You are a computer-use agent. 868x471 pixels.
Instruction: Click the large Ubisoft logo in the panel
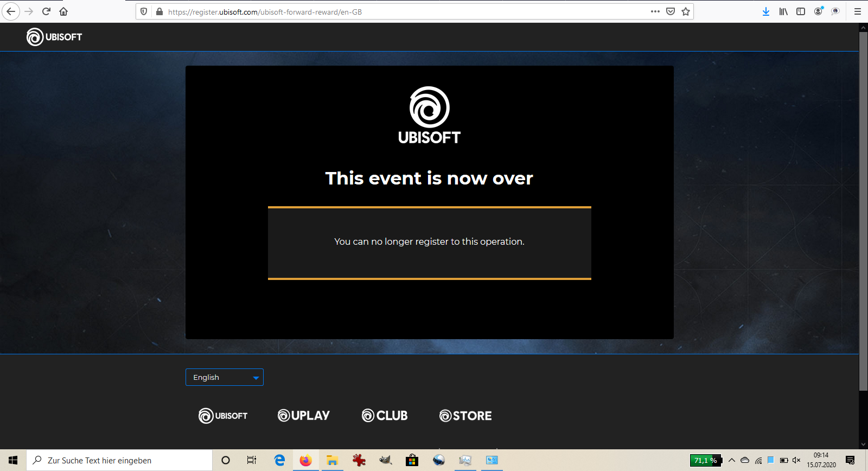pos(429,115)
